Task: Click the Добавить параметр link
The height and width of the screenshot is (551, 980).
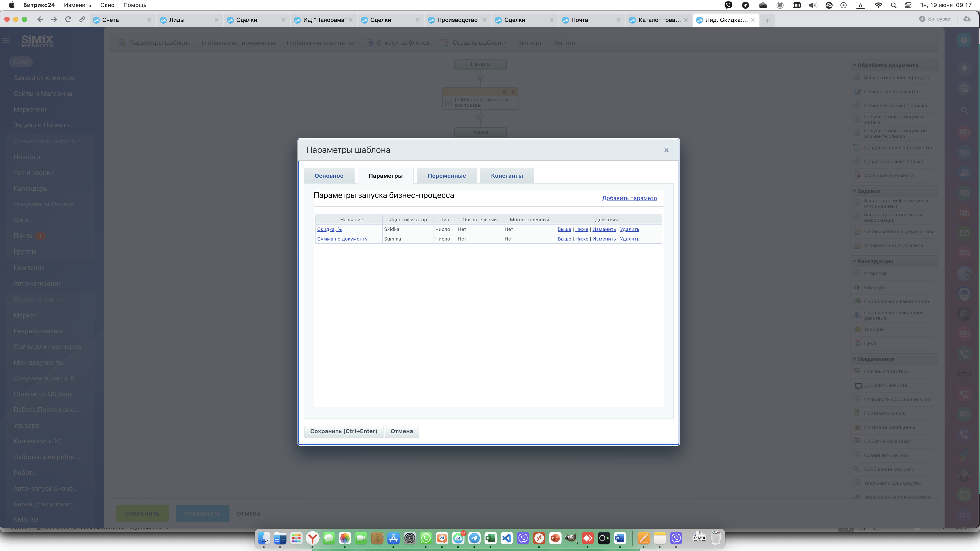Action: (629, 198)
